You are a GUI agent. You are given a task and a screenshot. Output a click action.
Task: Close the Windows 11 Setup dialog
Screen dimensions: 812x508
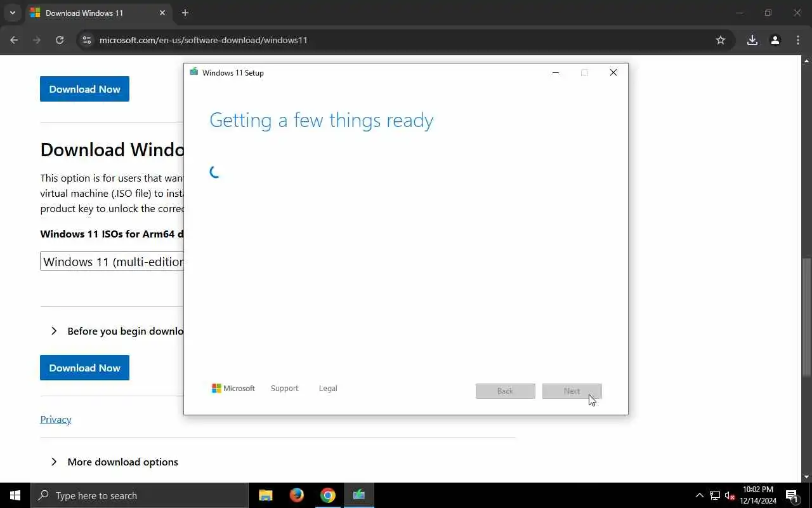coord(613,72)
